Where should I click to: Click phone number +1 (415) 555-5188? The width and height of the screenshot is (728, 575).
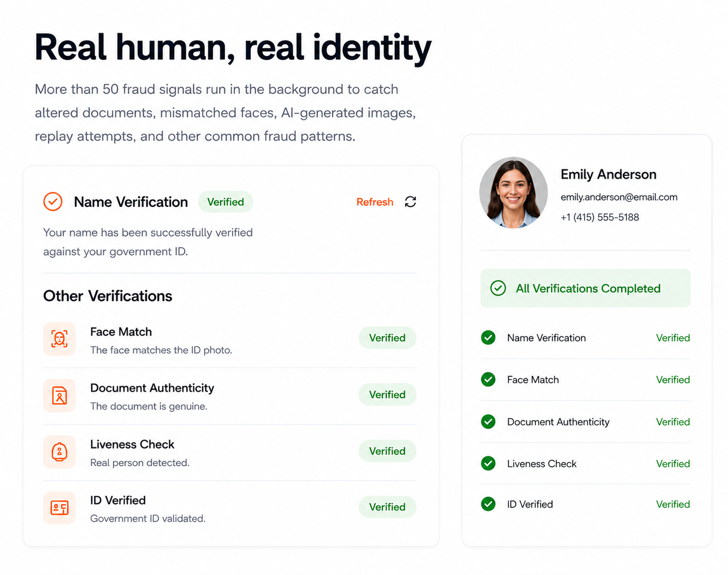(600, 217)
